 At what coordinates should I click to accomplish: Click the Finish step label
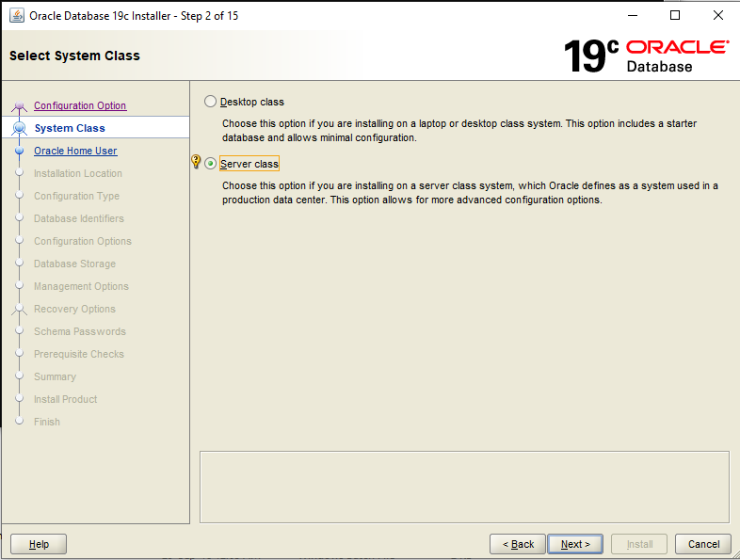click(47, 422)
